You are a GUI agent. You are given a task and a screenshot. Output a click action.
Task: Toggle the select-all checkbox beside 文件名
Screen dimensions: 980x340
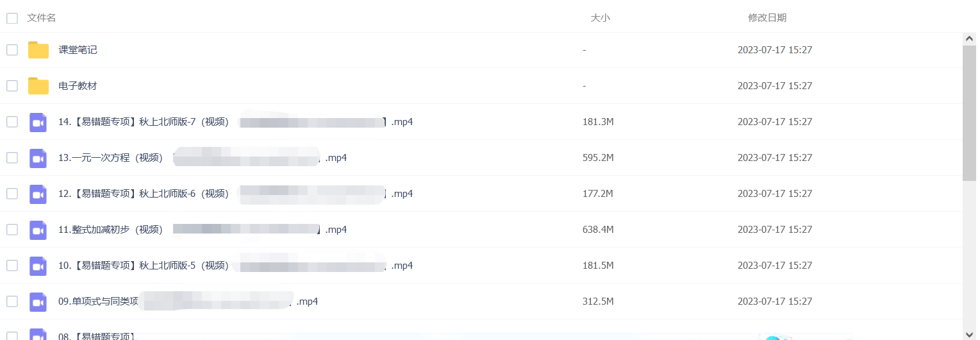click(12, 18)
